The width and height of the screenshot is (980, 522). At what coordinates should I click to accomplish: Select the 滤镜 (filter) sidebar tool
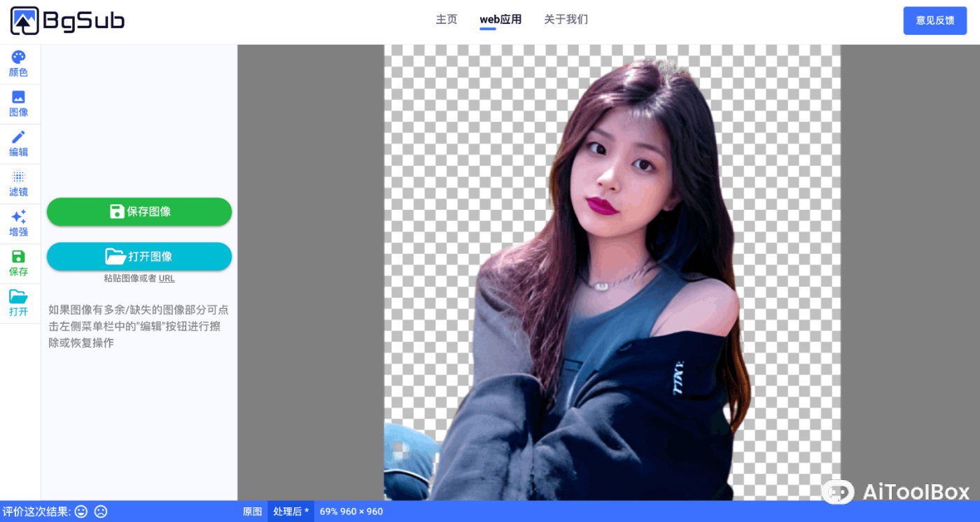pos(19,183)
